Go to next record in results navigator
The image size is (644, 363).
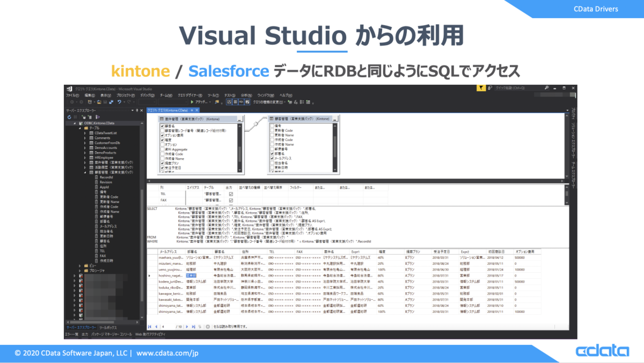click(187, 327)
